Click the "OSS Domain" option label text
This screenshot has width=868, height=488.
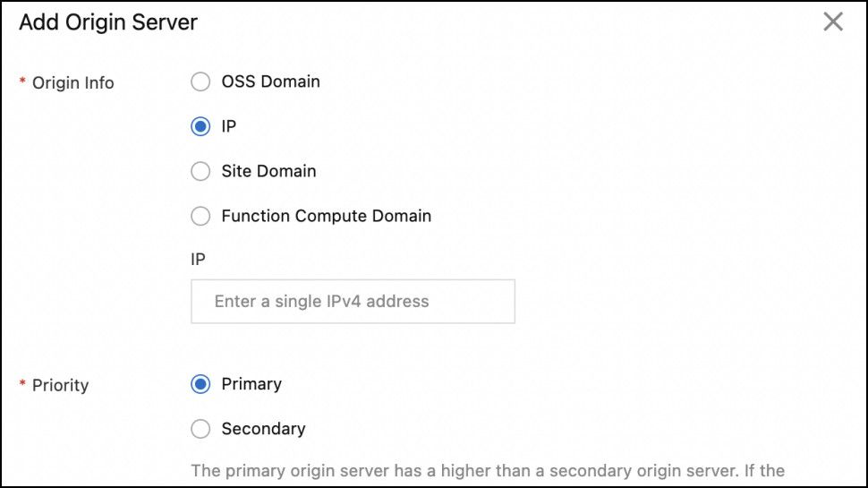tap(270, 82)
